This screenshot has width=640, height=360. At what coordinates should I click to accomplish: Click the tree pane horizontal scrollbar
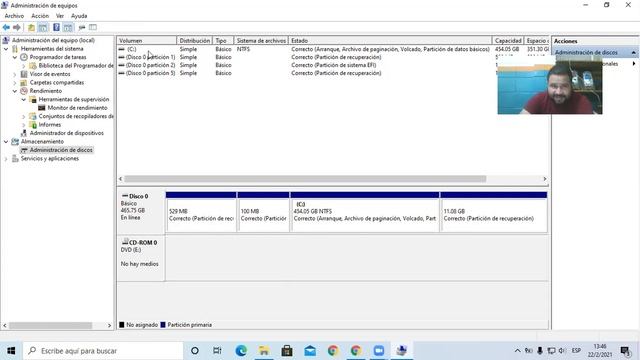[51, 326]
